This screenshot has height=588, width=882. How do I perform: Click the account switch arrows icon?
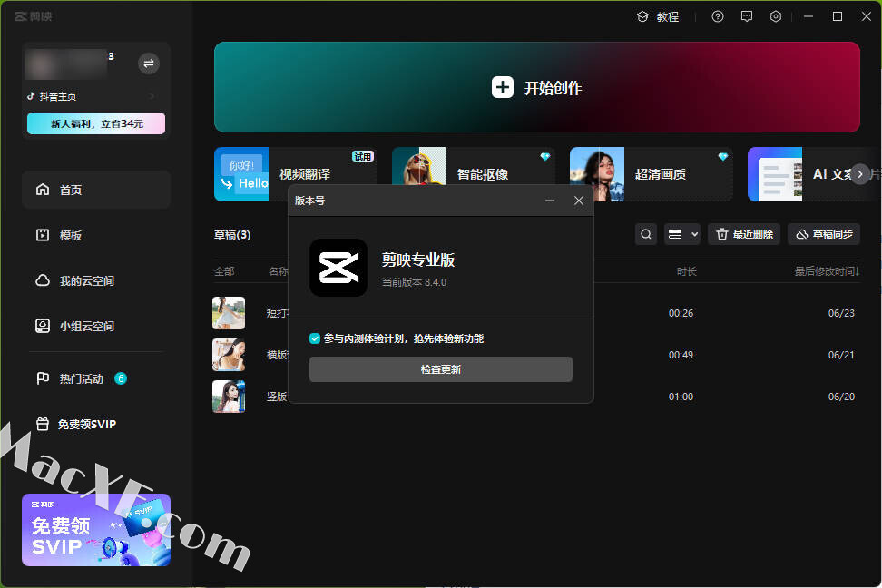tap(149, 64)
